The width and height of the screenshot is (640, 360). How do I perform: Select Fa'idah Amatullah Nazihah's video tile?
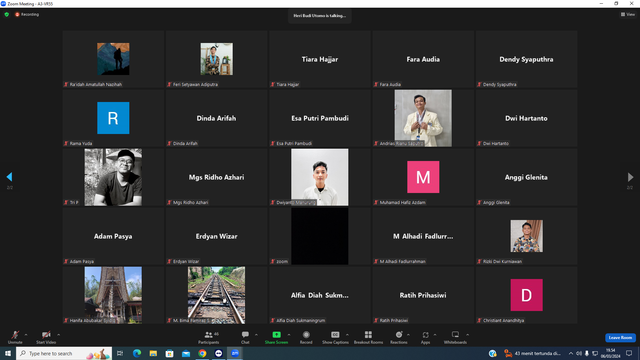point(113,59)
